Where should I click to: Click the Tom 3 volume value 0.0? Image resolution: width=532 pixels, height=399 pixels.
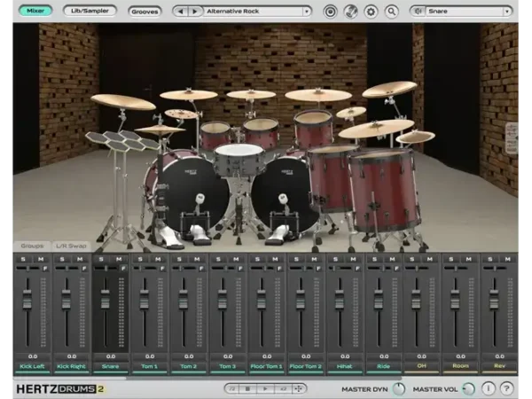[x=228, y=356]
